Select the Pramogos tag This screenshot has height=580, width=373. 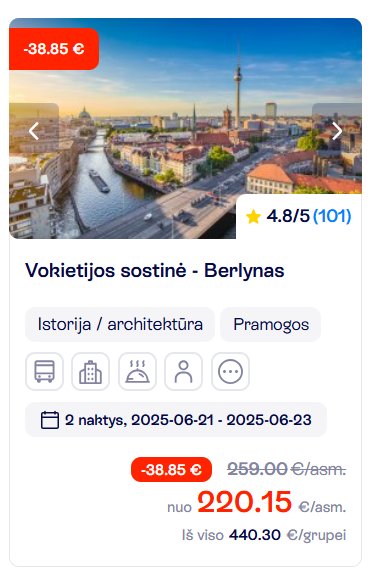(271, 324)
